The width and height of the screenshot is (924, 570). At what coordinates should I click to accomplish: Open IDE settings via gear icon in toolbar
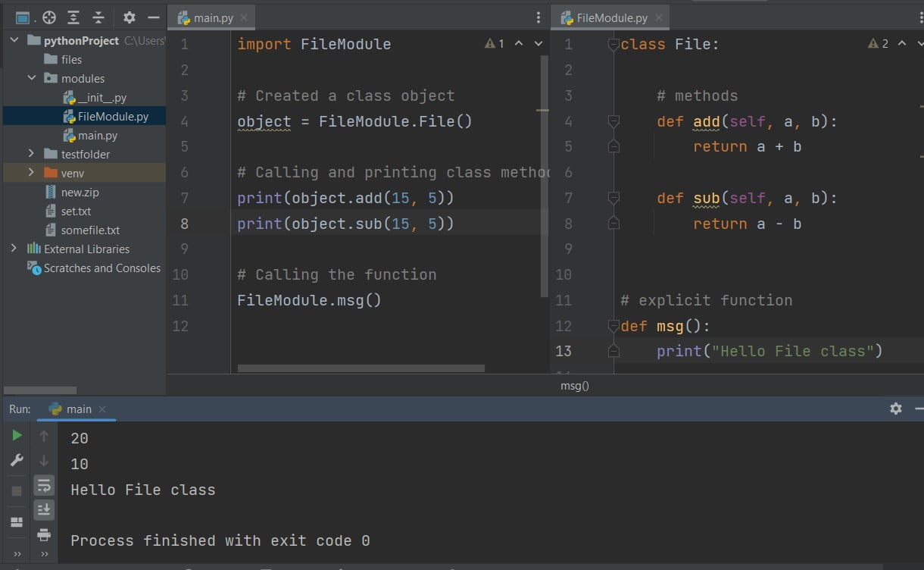point(130,17)
